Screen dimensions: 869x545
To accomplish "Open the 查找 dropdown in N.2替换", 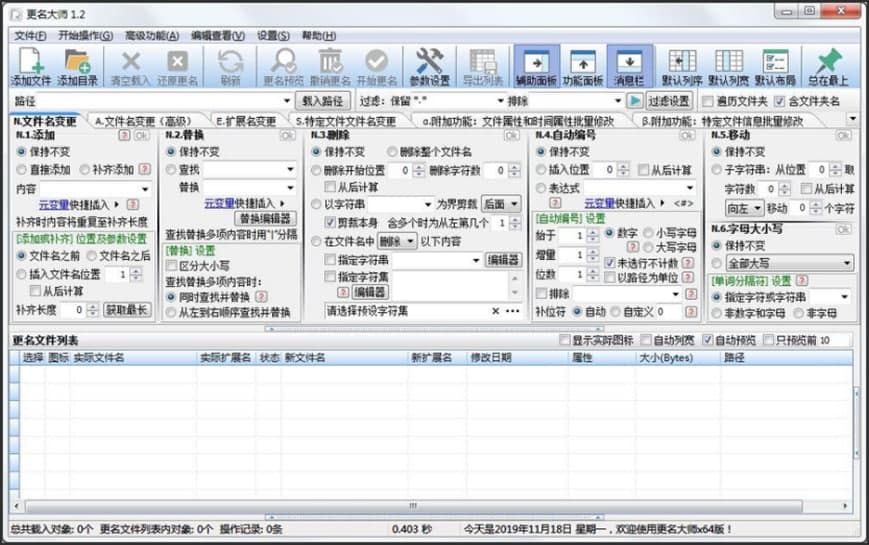I will coord(290,169).
